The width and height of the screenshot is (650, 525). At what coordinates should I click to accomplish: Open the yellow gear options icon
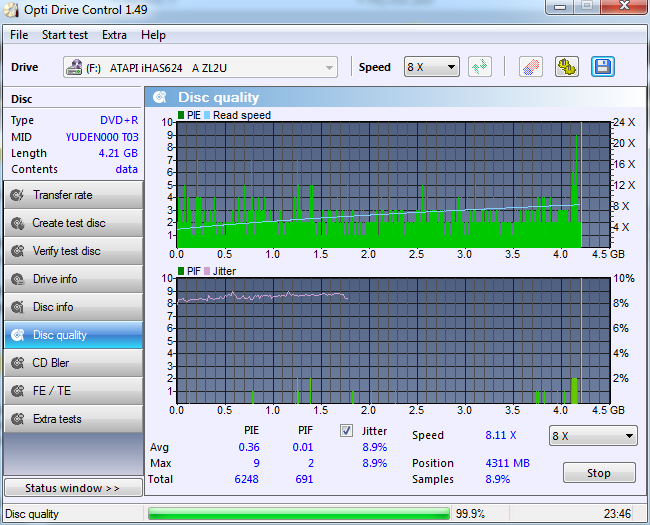(567, 67)
